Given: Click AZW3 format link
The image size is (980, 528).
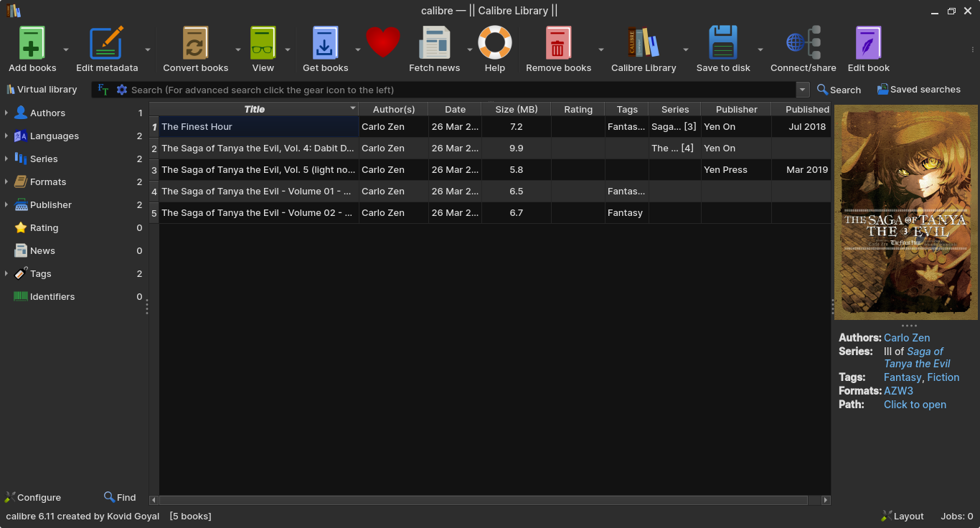Looking at the screenshot, I should [898, 391].
